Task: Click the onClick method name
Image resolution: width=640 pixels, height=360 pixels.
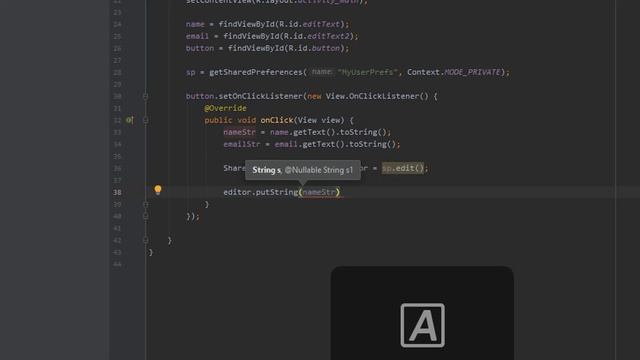Action: point(277,120)
